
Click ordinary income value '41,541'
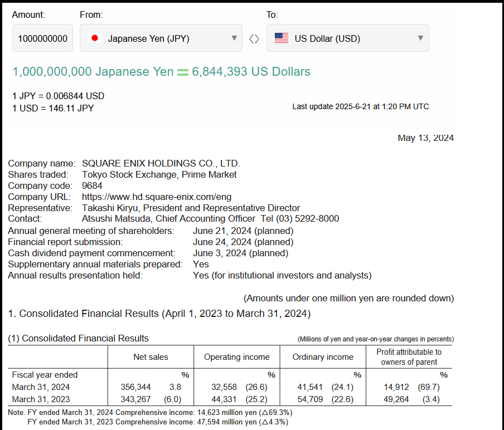pos(310,387)
